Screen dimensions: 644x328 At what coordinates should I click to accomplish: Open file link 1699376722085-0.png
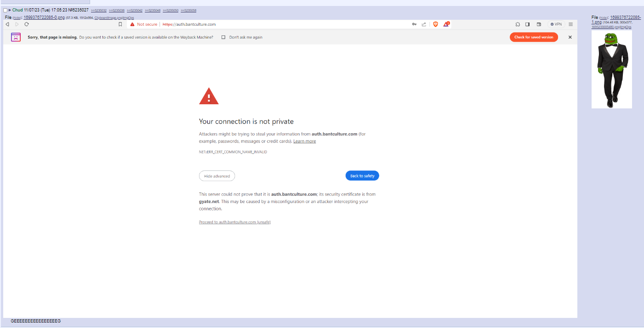click(44, 17)
